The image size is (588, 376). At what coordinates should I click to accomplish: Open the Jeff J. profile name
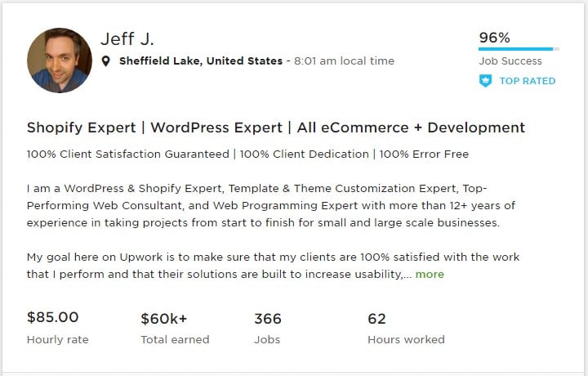click(x=127, y=38)
